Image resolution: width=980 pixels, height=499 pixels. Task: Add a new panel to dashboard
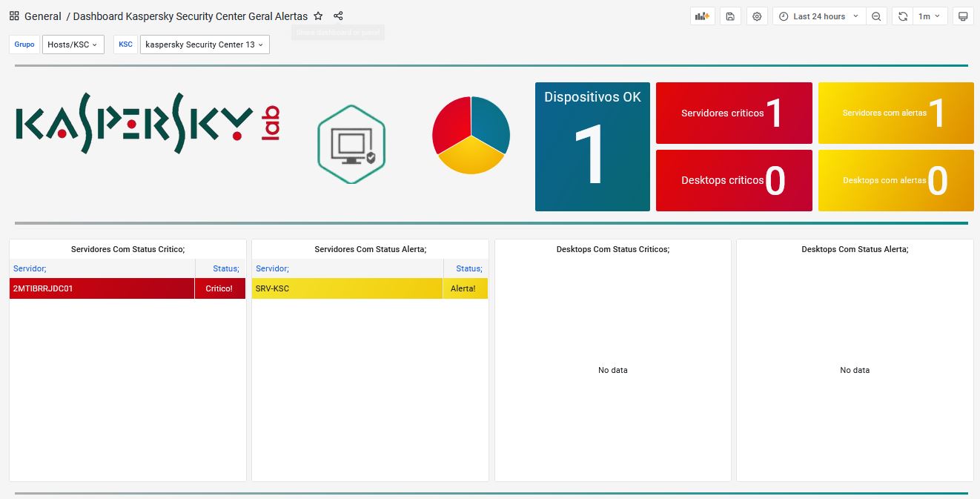point(702,16)
